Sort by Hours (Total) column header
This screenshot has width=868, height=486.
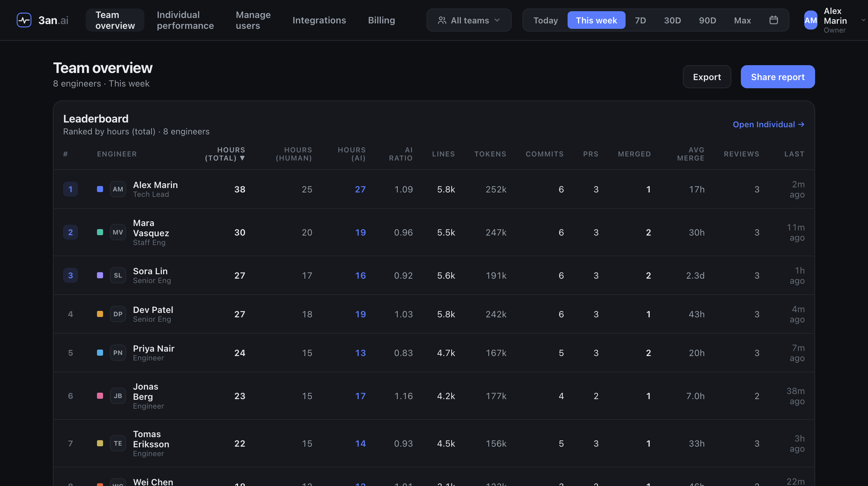[225, 154]
